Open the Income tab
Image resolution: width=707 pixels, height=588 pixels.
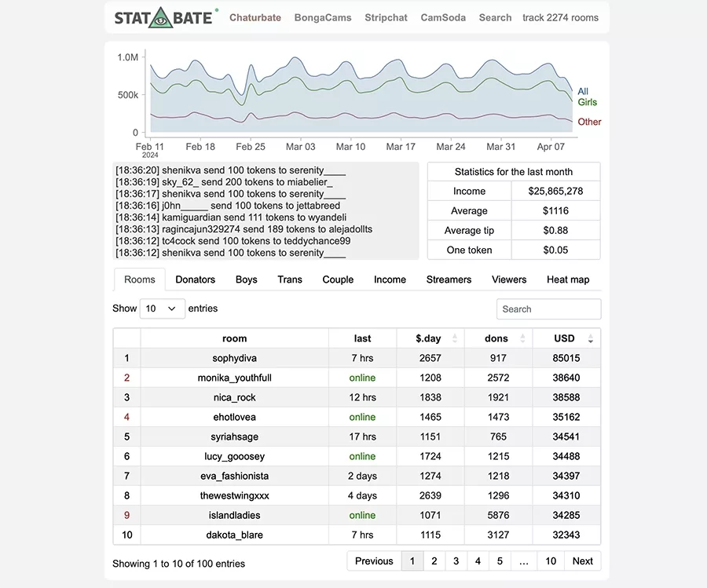(390, 279)
